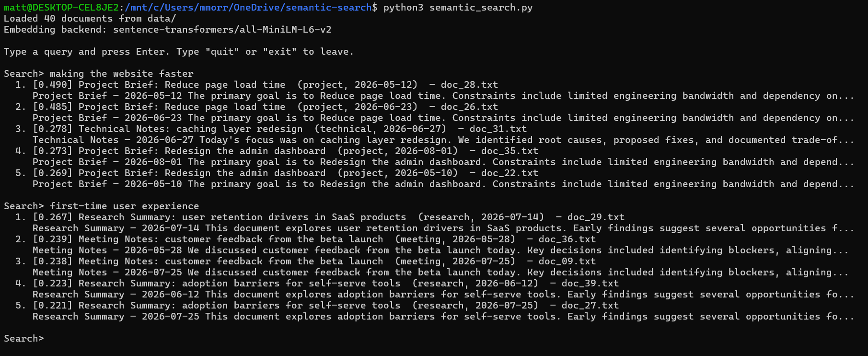Screen dimensions: 868x356
Task: Click the doc_36.txt meeting notes filename
Action: (x=567, y=239)
